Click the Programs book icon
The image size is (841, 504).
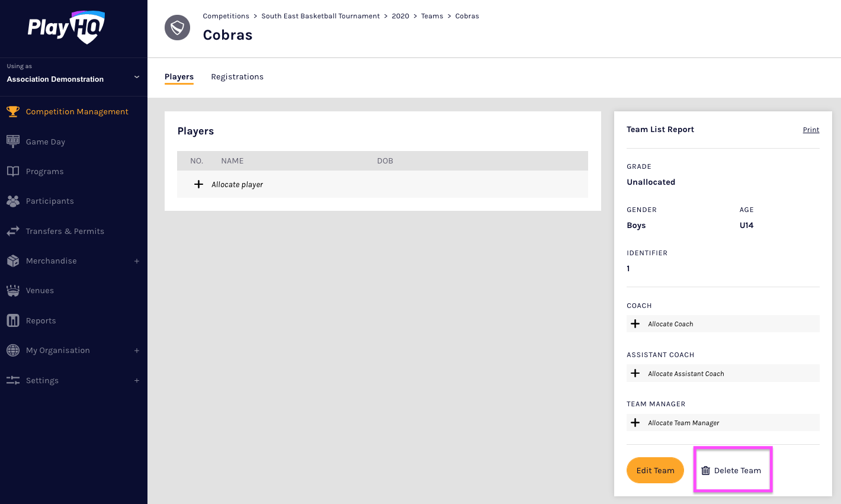tap(13, 171)
